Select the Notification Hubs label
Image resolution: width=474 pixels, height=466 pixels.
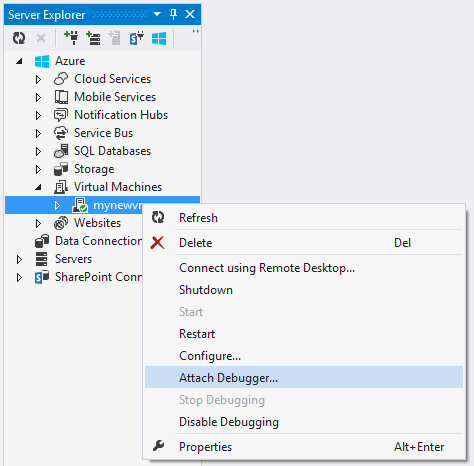121,115
